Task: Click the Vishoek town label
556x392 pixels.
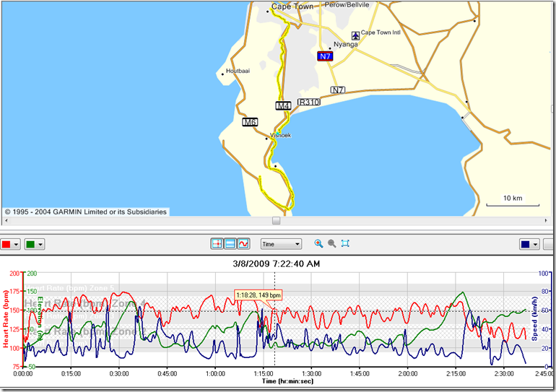Action: 280,135
